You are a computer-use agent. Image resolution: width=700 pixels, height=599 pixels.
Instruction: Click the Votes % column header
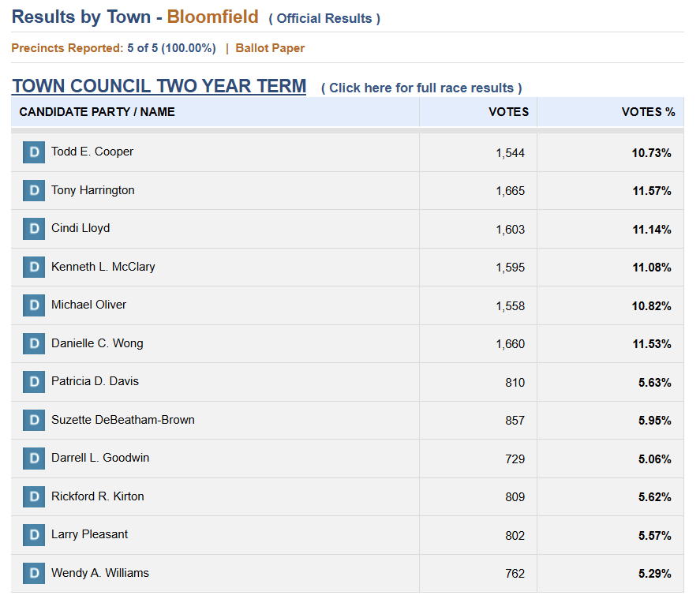pyautogui.click(x=648, y=112)
